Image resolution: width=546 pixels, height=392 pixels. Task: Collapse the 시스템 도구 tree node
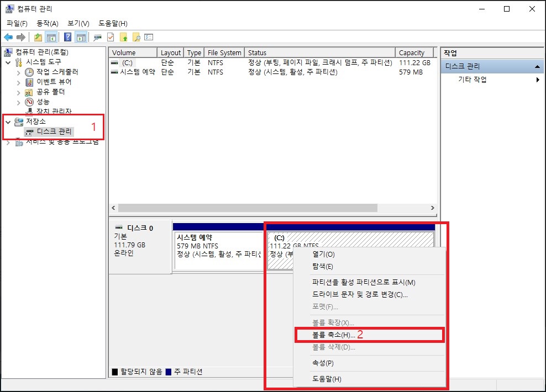8,62
